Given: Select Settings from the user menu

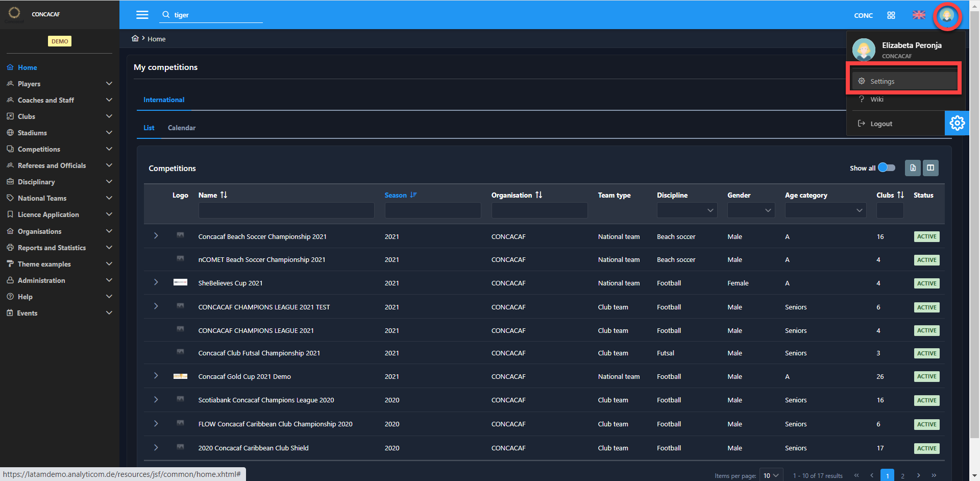Looking at the screenshot, I should tap(884, 81).
